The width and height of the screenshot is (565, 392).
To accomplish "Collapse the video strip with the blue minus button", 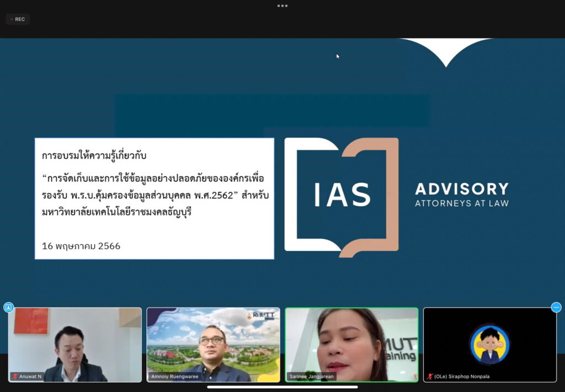I will (x=556, y=308).
